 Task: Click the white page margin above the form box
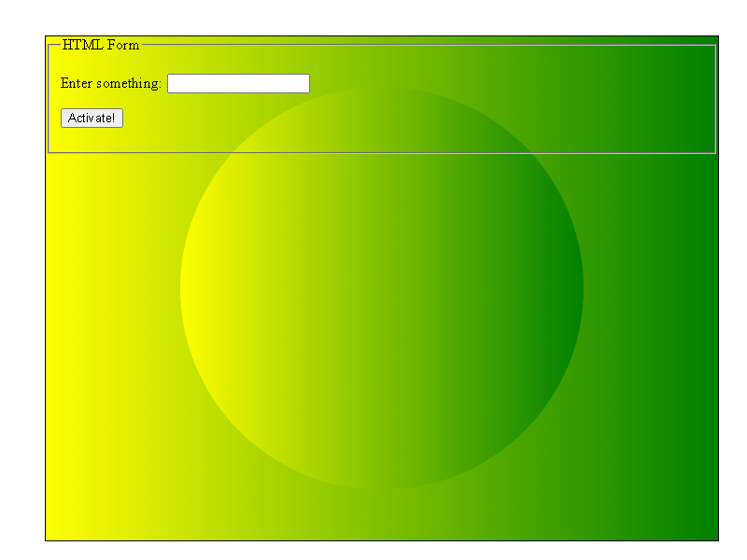[x=381, y=17]
